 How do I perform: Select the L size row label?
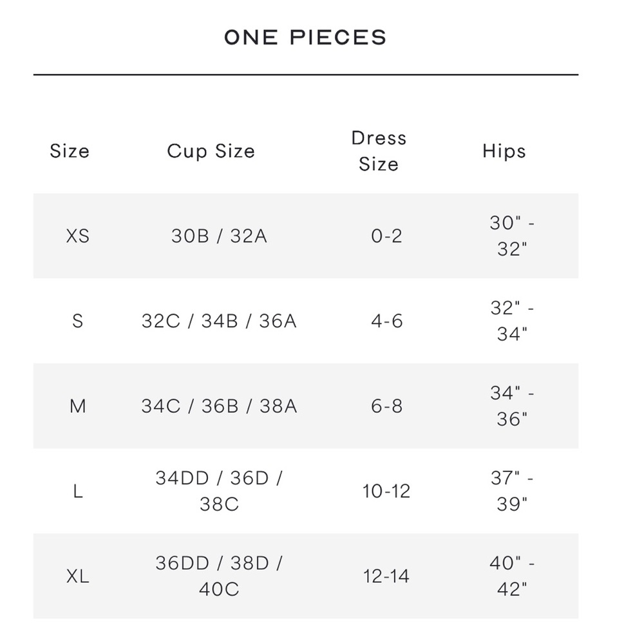click(x=78, y=491)
